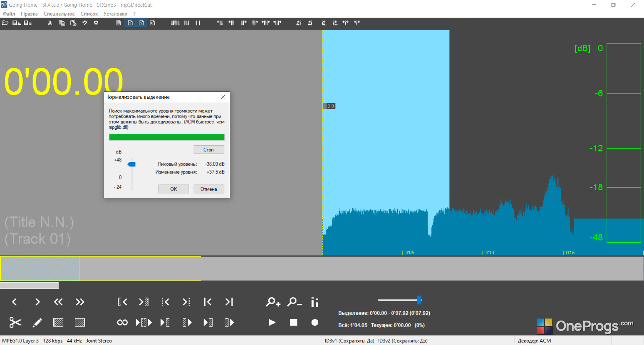Click the pause bars toolbar icon

click(x=198, y=23)
